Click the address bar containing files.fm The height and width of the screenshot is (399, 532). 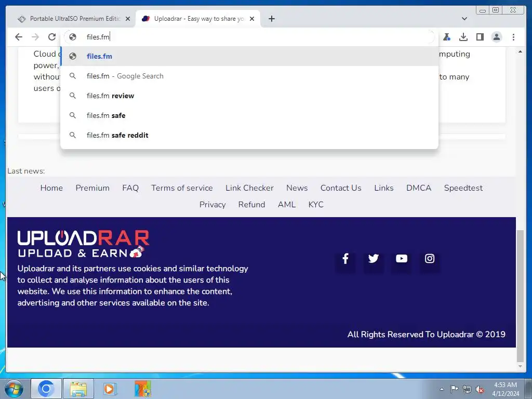tap(249, 37)
